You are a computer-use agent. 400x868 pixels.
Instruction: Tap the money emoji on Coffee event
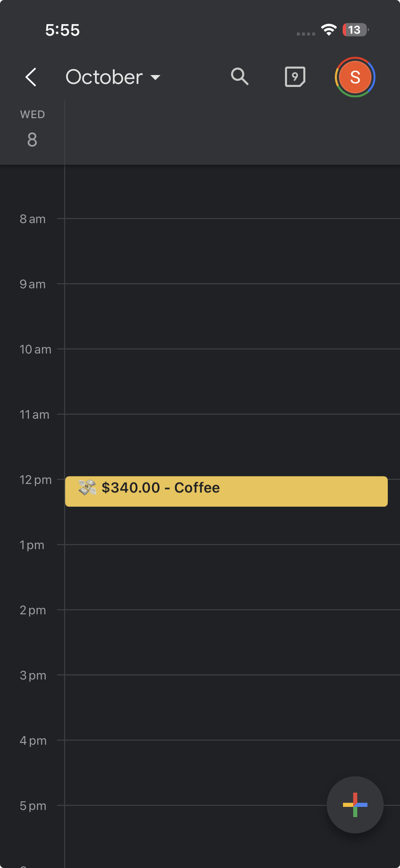87,488
